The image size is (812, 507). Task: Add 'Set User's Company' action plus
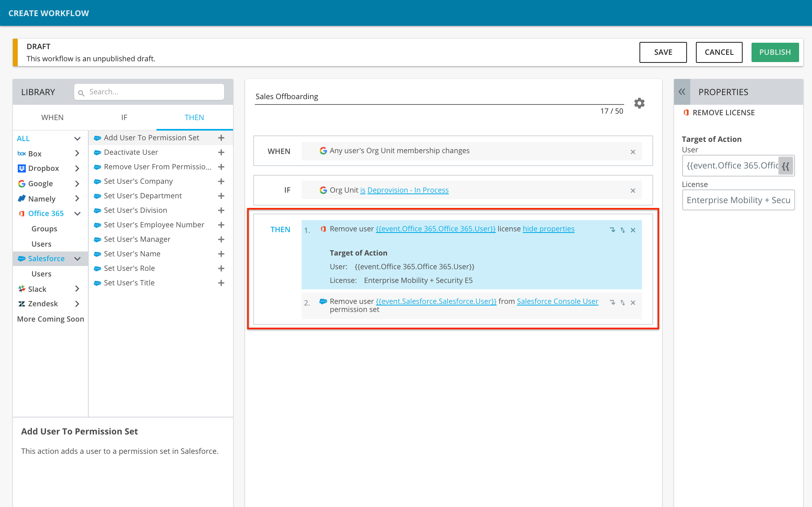coord(221,181)
